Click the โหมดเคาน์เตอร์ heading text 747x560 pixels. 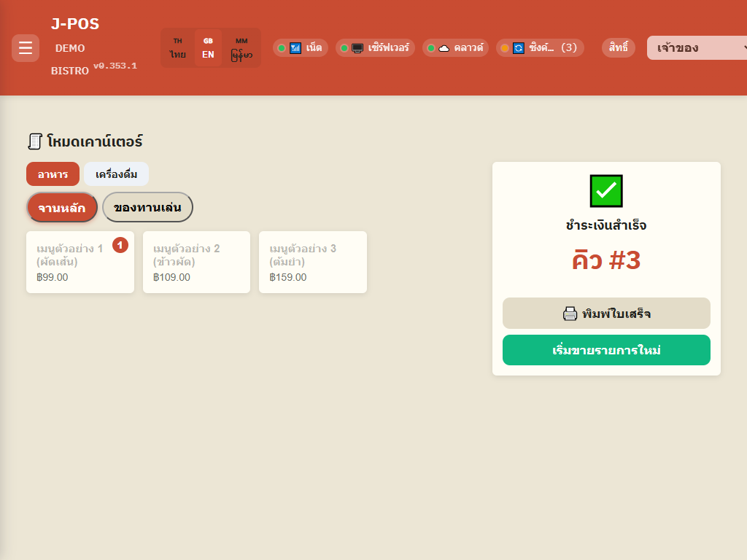(95, 141)
